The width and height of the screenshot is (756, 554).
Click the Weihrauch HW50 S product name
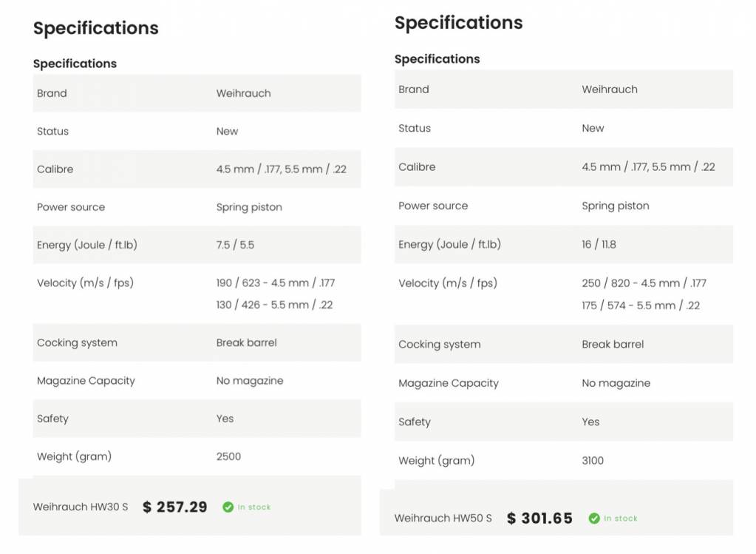click(443, 518)
